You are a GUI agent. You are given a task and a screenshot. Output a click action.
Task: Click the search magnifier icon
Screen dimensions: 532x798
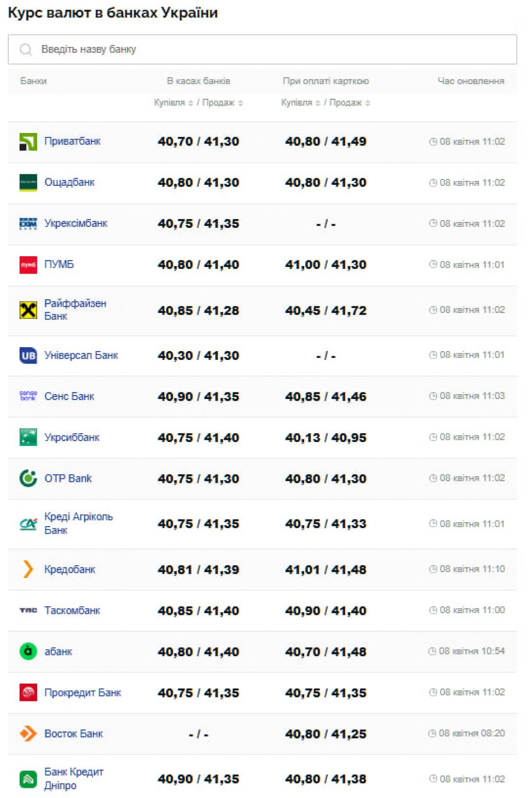point(26,49)
